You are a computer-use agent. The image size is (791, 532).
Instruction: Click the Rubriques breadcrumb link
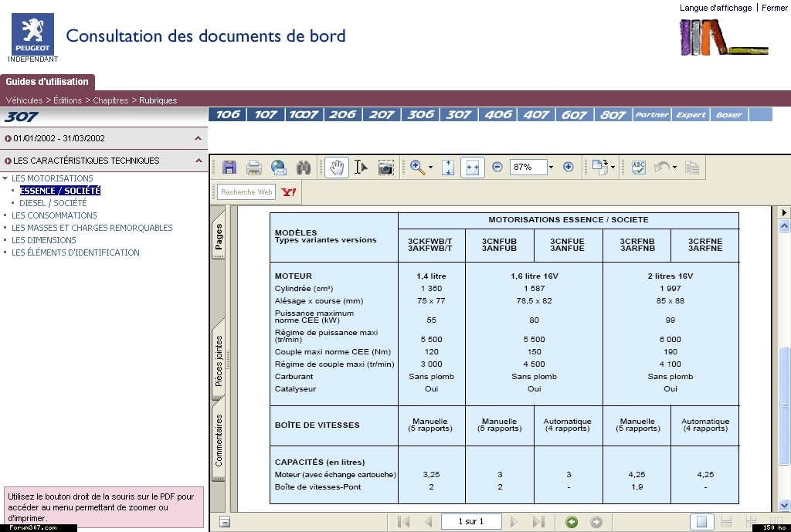(158, 100)
